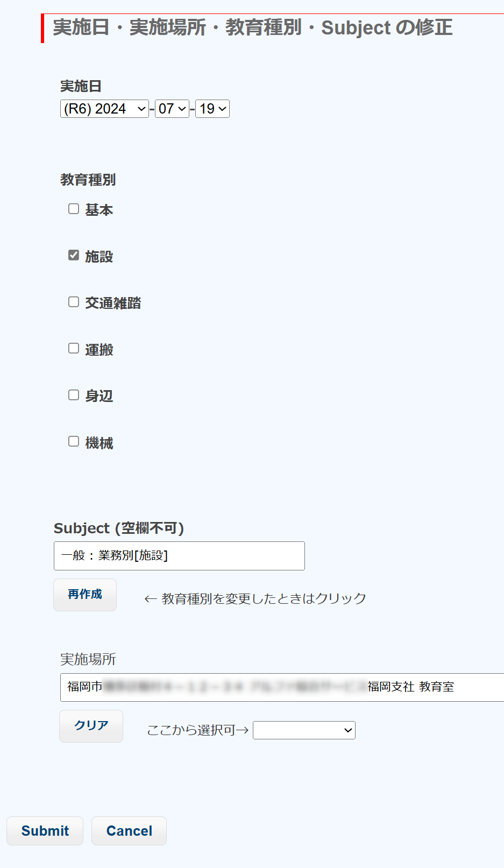
Task: Tick the 運搬 checkbox
Action: (74, 348)
